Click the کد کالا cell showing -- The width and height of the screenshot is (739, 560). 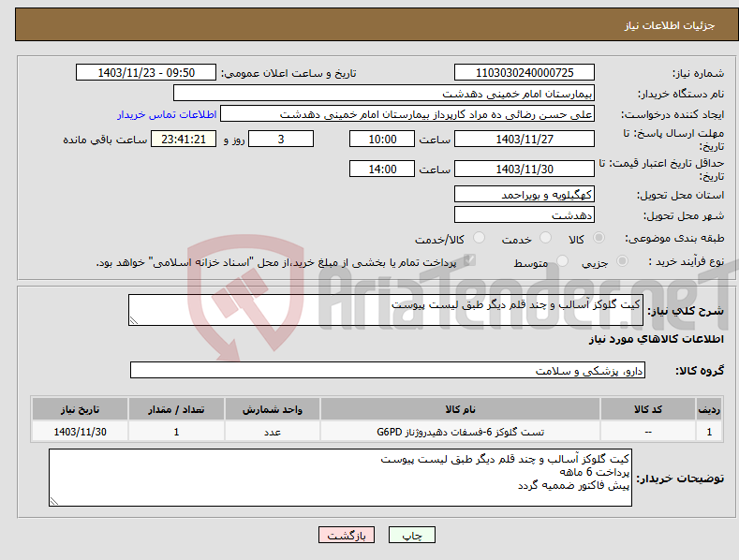click(648, 432)
